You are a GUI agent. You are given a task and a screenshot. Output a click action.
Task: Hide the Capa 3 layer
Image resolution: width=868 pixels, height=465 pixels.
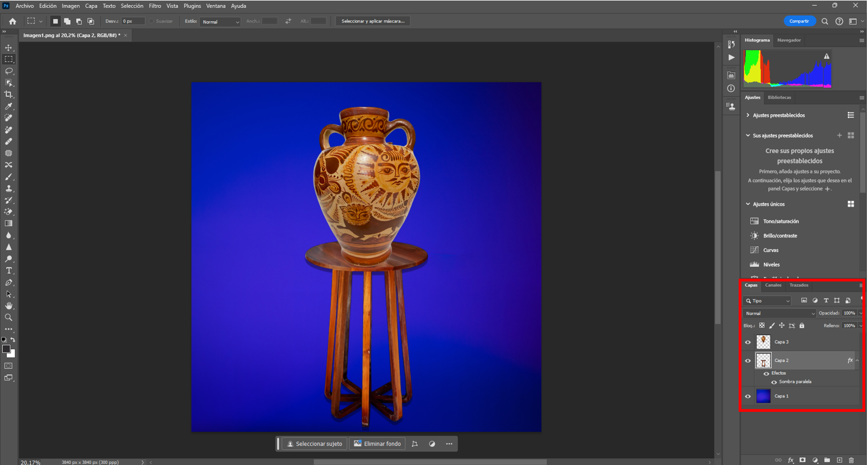(748, 342)
